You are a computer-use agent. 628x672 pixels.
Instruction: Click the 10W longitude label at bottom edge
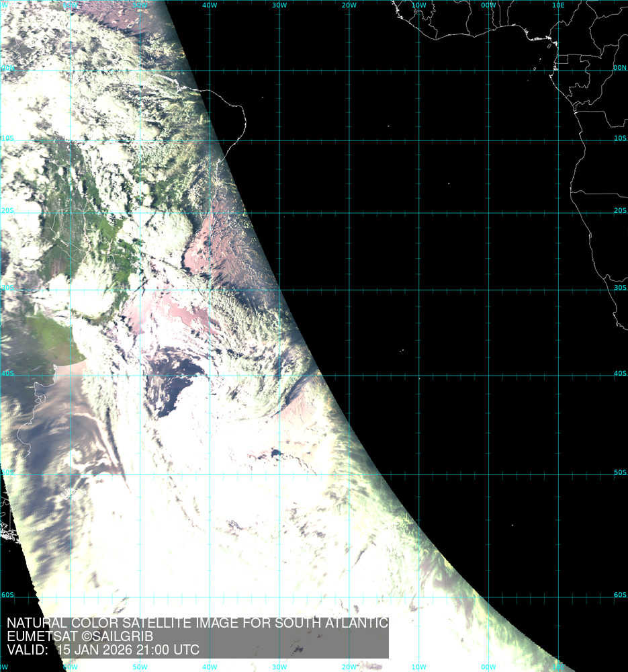418,667
